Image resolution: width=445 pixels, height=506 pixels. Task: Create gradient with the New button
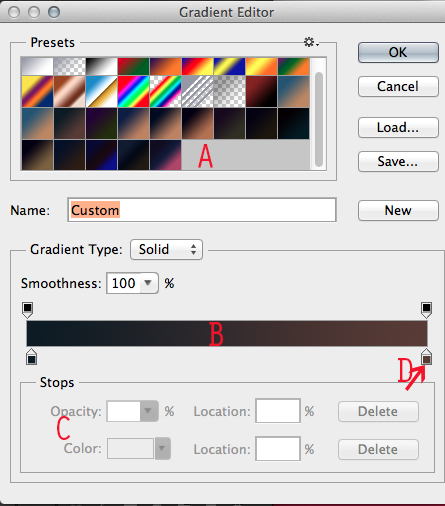[398, 210]
